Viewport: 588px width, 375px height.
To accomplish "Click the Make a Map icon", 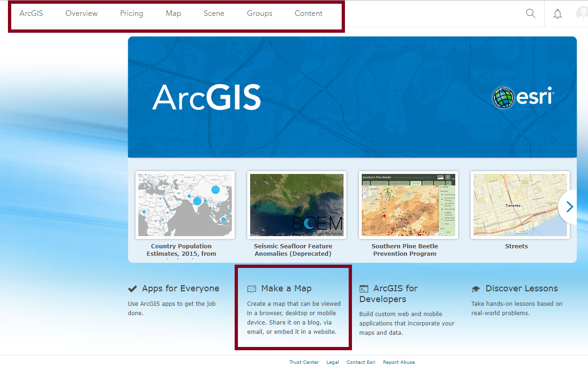I will click(x=252, y=289).
